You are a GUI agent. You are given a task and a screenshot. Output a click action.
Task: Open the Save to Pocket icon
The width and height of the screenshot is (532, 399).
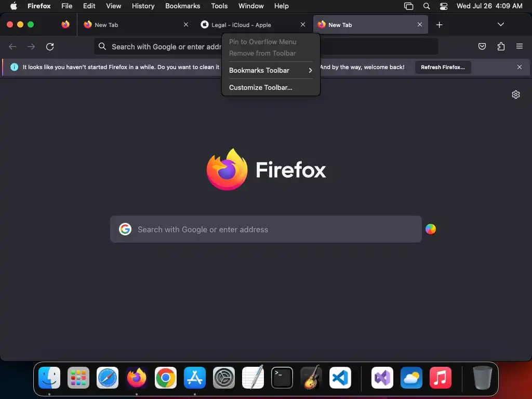click(482, 46)
